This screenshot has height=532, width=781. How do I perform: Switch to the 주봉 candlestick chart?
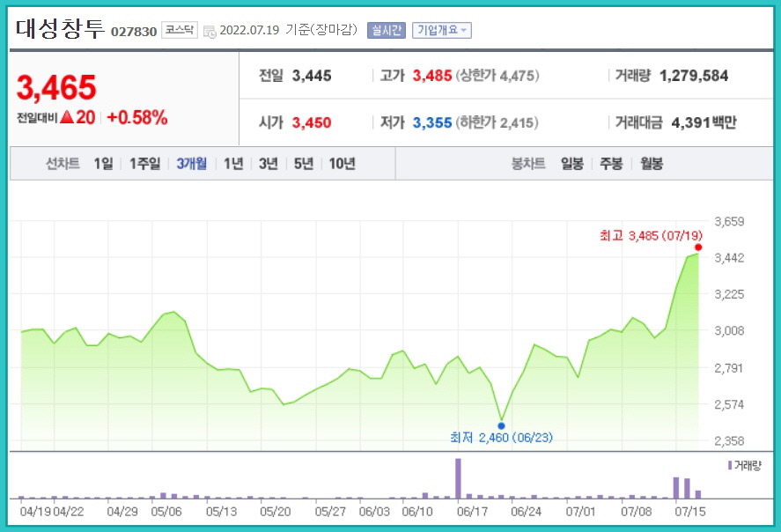(611, 163)
